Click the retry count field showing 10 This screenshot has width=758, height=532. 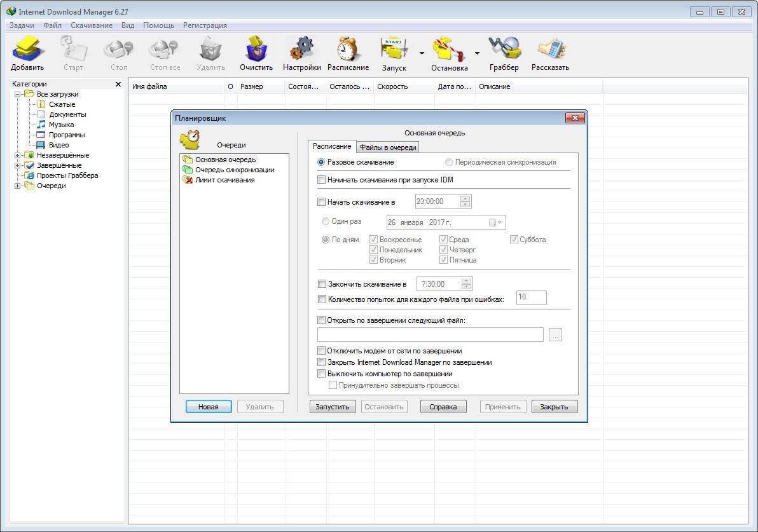pyautogui.click(x=531, y=297)
